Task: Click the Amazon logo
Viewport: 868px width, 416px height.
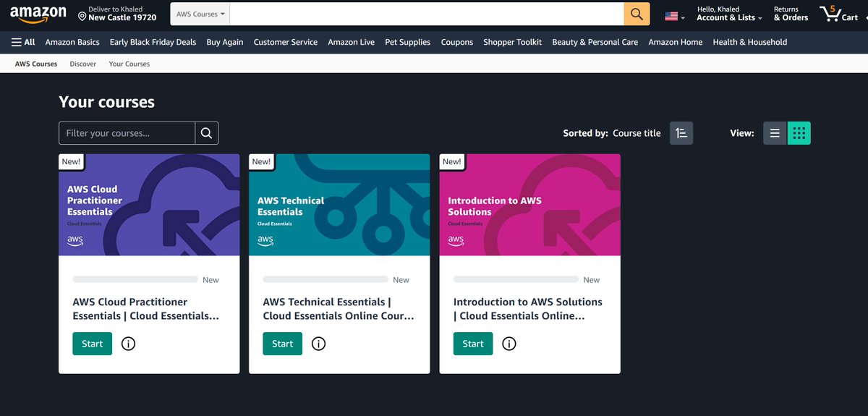Action: tap(38, 14)
